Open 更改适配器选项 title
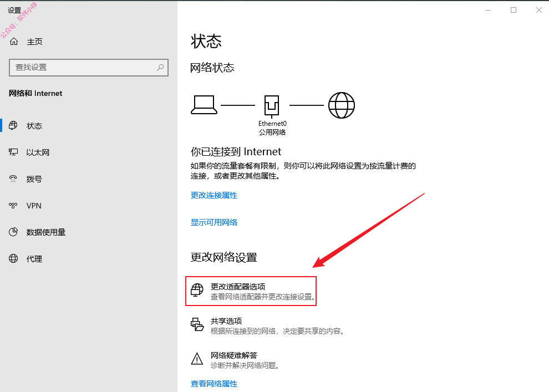This screenshot has height=392, width=549. 238,287
